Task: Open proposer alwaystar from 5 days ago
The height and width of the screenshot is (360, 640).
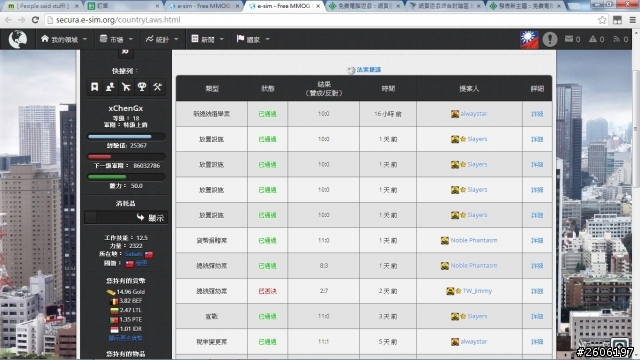Action: [x=473, y=342]
